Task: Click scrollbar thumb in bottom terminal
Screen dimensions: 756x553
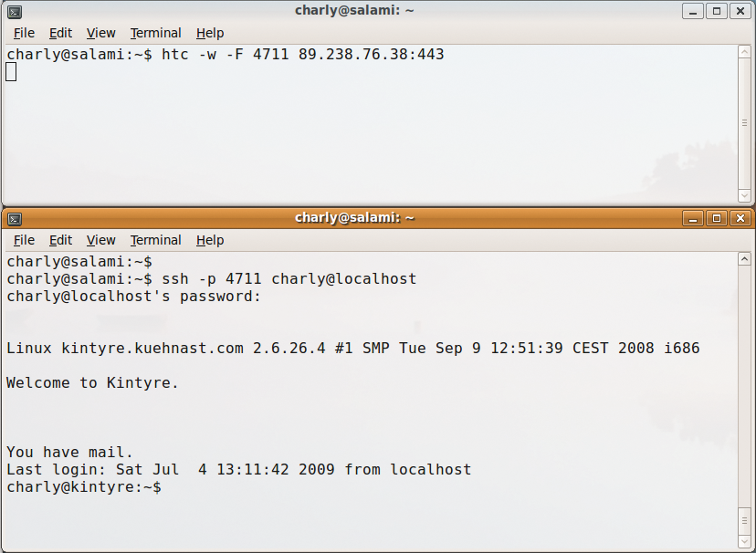Action: tap(744, 521)
